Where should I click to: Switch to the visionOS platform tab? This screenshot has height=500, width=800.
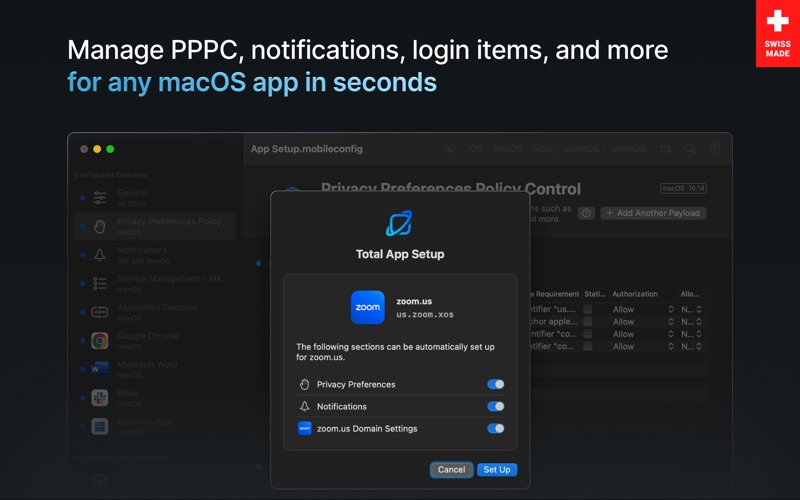coord(581,148)
